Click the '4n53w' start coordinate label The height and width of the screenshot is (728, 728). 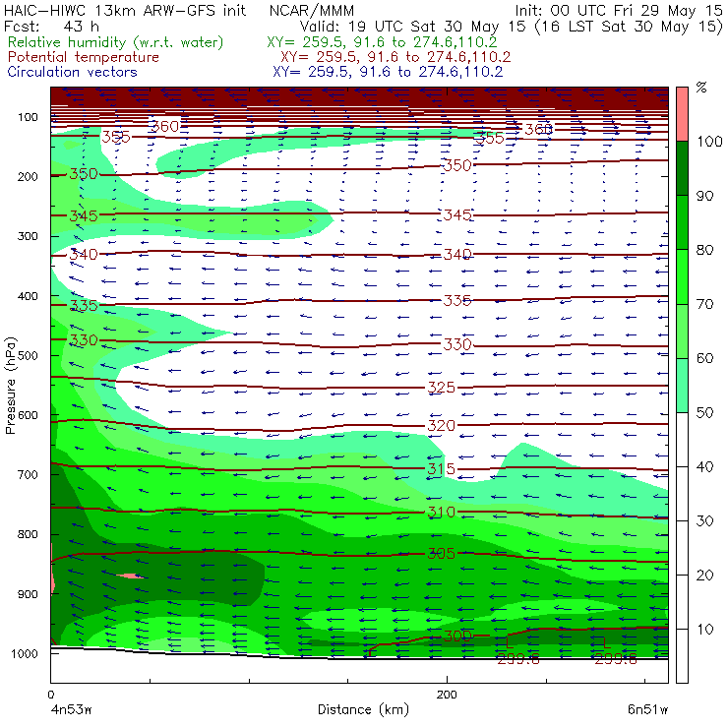tap(70, 710)
